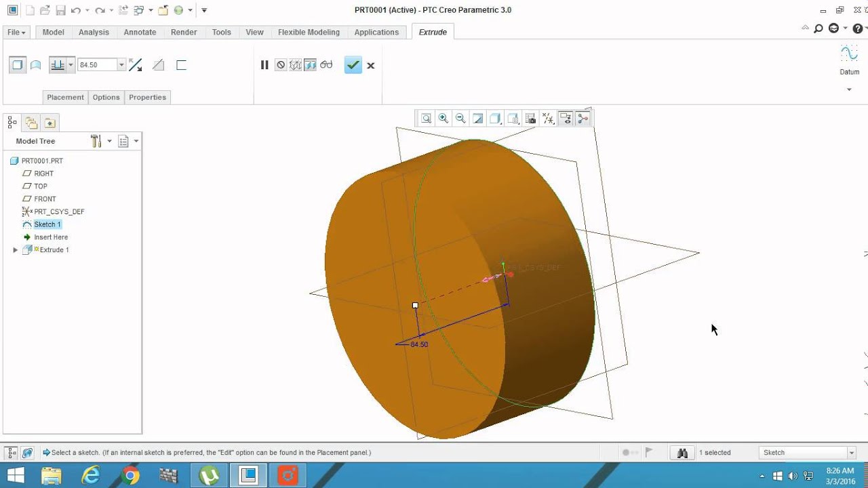This screenshot has height=488, width=868.
Task: Click the 84.50 depth value field
Action: click(98, 65)
